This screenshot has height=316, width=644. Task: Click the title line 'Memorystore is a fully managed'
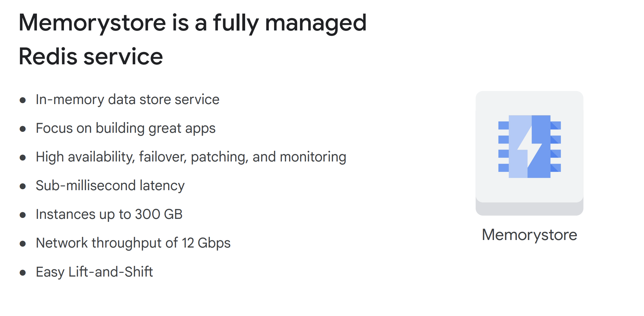point(192,23)
